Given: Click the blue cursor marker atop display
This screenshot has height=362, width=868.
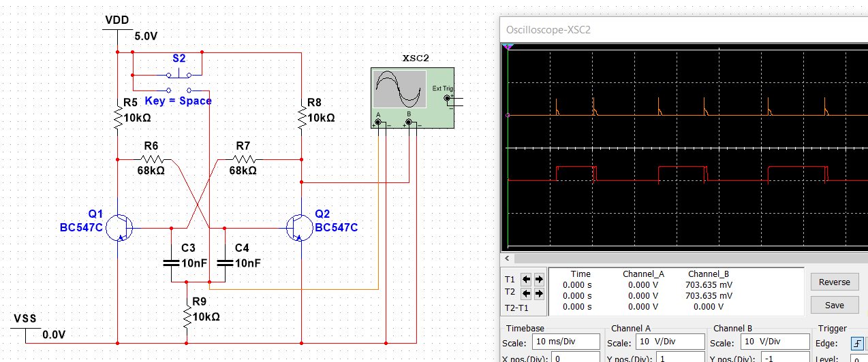Looking at the screenshot, I should pos(508,47).
